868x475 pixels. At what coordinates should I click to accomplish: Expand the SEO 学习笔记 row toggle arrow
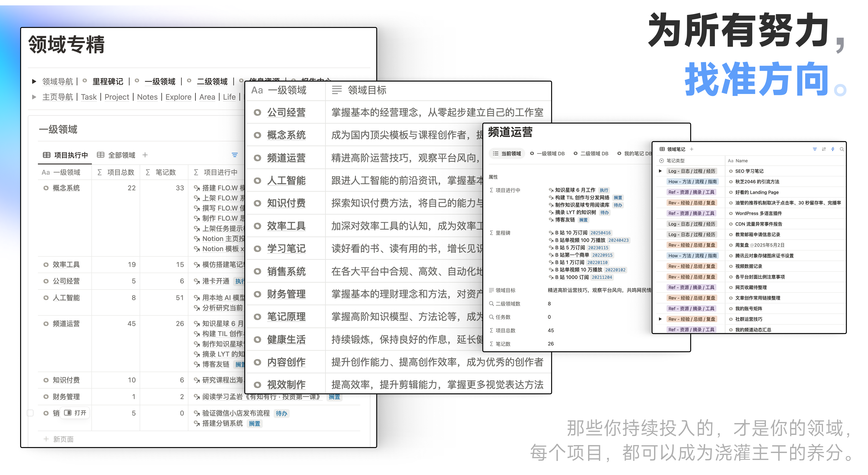[x=660, y=171]
